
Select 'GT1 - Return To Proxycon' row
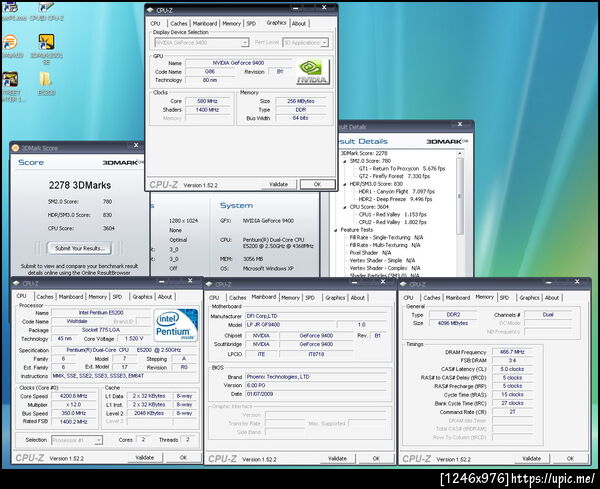(x=402, y=169)
